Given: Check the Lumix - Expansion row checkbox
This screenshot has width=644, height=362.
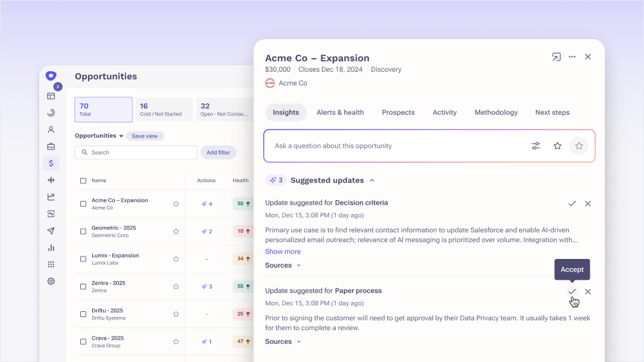Looking at the screenshot, I should pyautogui.click(x=83, y=259).
